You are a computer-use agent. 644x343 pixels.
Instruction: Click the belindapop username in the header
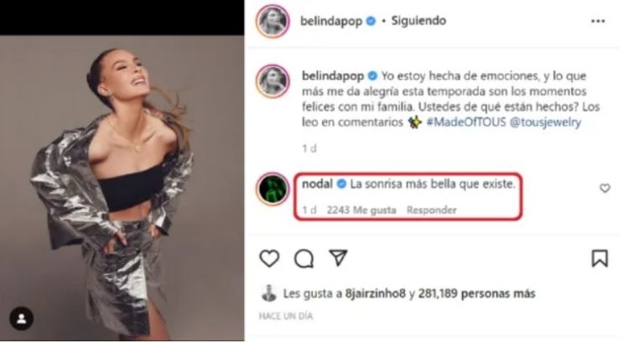pyautogui.click(x=331, y=21)
